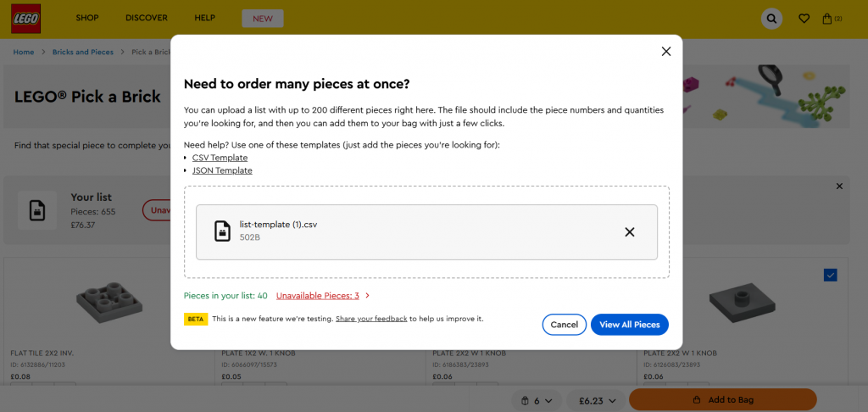Download the CSV Template
The image size is (868, 412).
[220, 158]
